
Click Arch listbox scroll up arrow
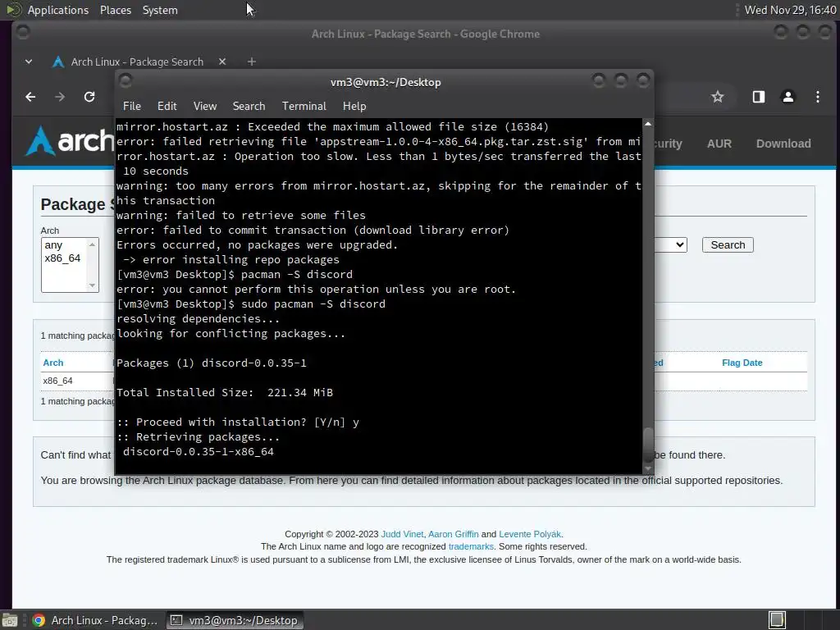click(92, 244)
